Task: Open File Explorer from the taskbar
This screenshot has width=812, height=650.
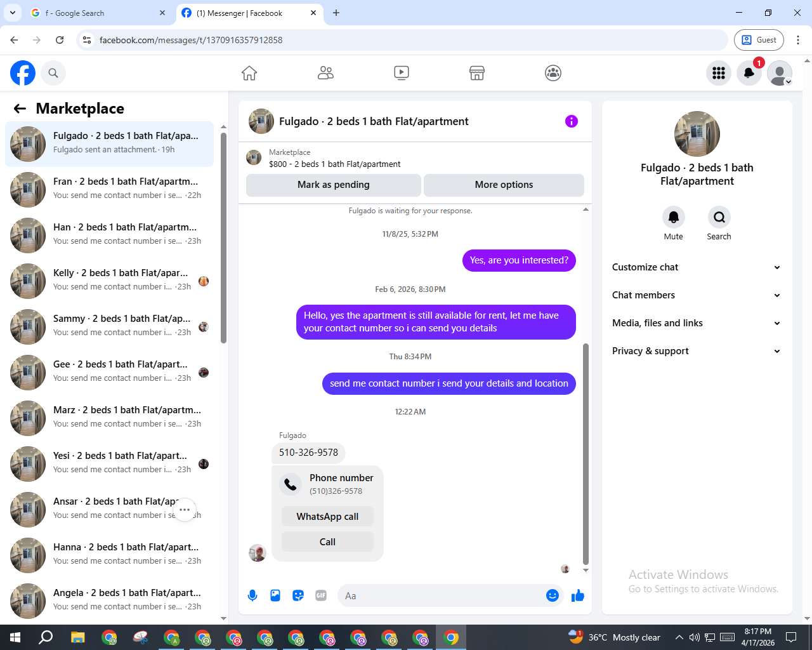Action: point(77,637)
